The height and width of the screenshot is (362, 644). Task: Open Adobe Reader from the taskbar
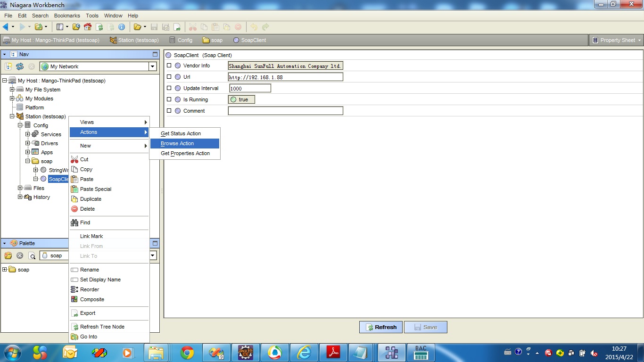click(x=333, y=353)
